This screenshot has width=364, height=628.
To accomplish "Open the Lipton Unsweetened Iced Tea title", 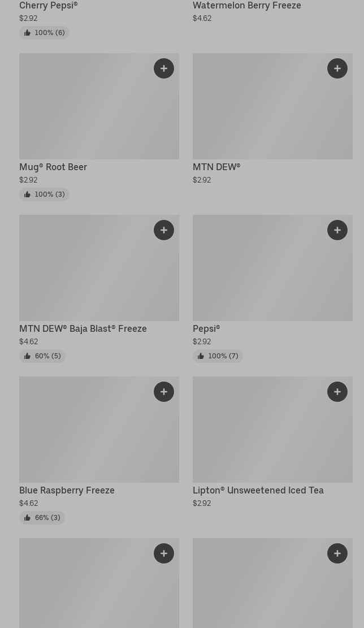I will tap(258, 491).
